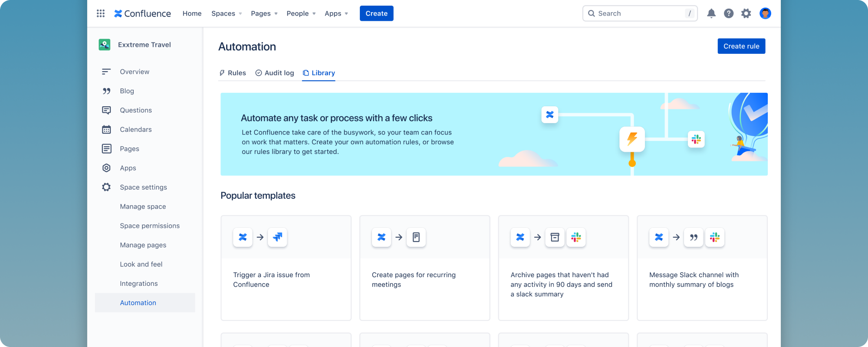Select the Trigger a Jira issue template
This screenshot has width=868, height=347.
286,268
